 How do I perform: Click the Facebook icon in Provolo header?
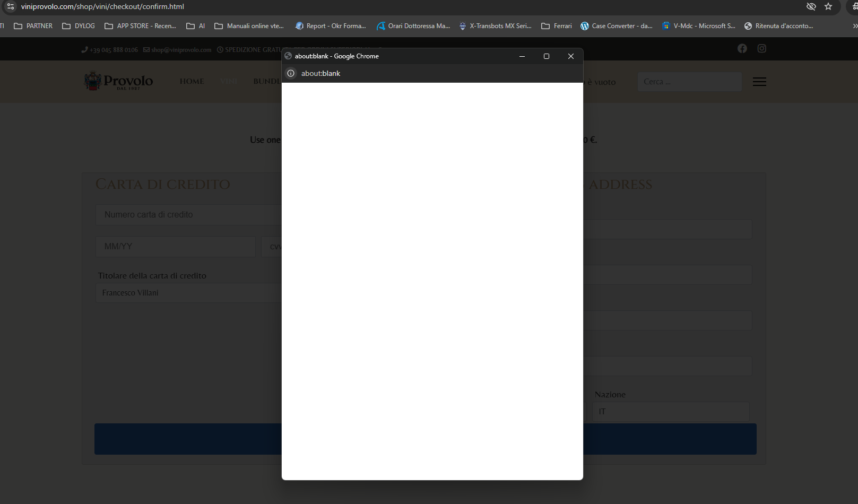pyautogui.click(x=742, y=49)
